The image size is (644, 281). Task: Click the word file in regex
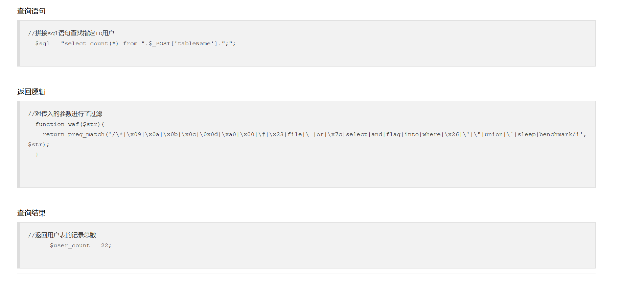(295, 134)
